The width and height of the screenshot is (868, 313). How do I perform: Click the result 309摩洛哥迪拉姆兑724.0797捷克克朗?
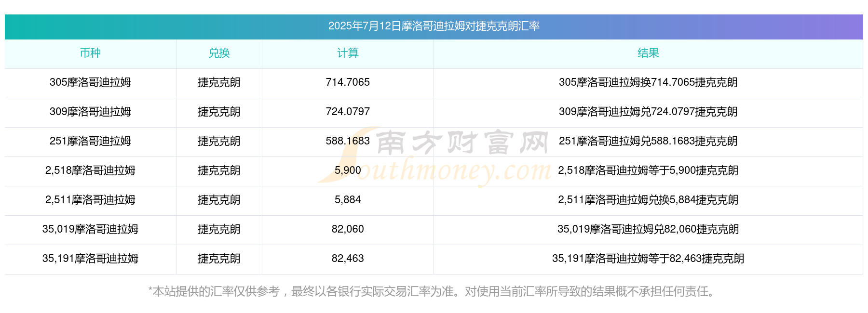click(x=648, y=112)
